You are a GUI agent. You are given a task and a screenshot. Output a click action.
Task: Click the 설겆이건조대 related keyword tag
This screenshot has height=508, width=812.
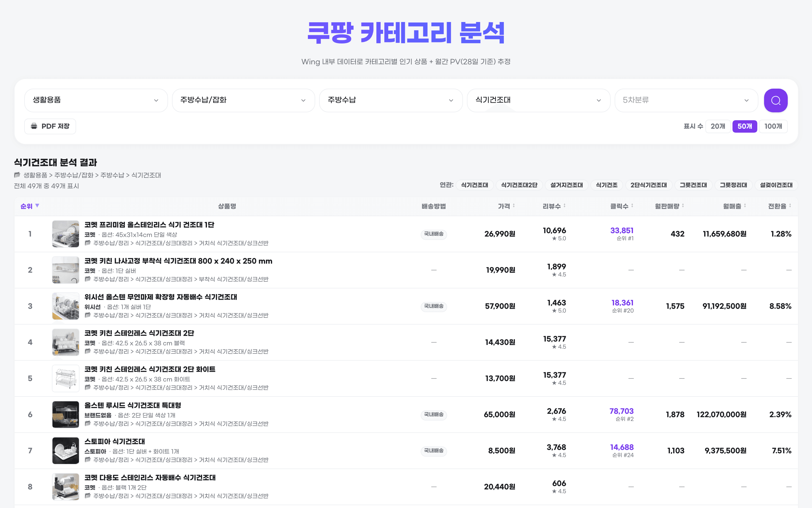776,185
